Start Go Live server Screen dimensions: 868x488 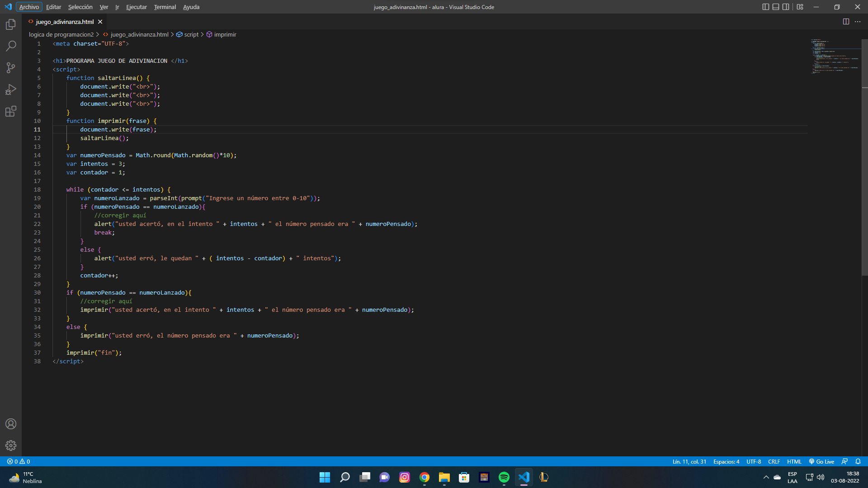click(821, 461)
